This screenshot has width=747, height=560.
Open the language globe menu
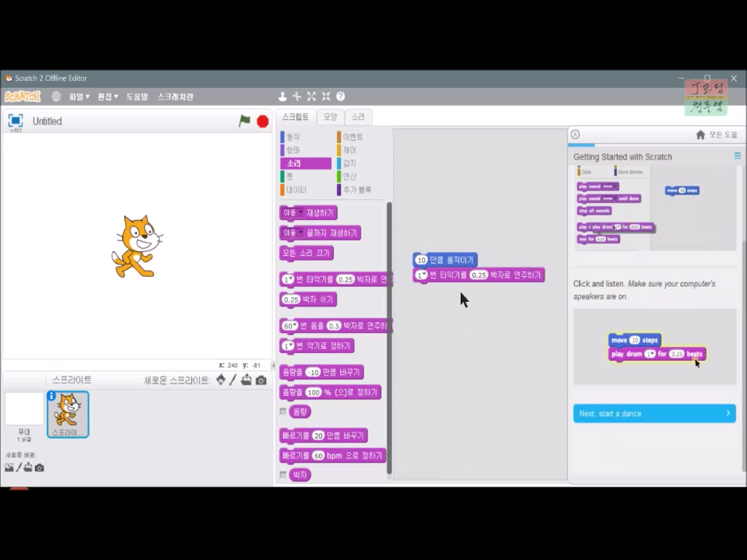tap(56, 96)
